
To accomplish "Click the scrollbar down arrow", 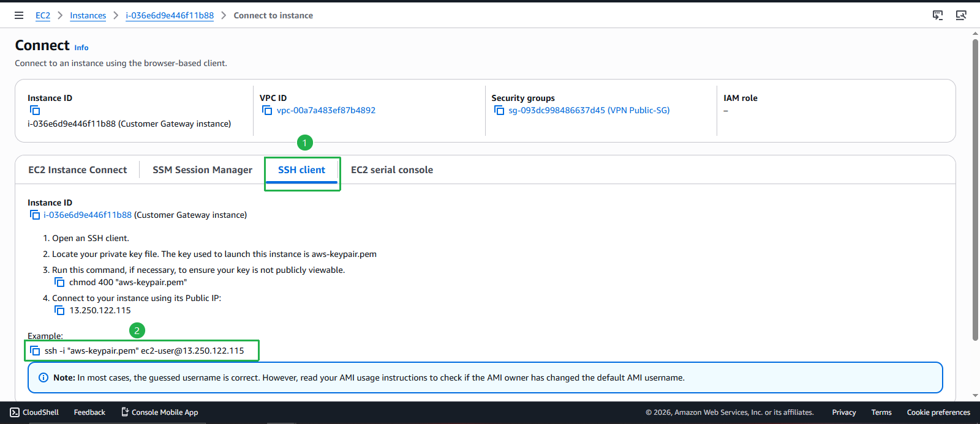I will point(975,396).
